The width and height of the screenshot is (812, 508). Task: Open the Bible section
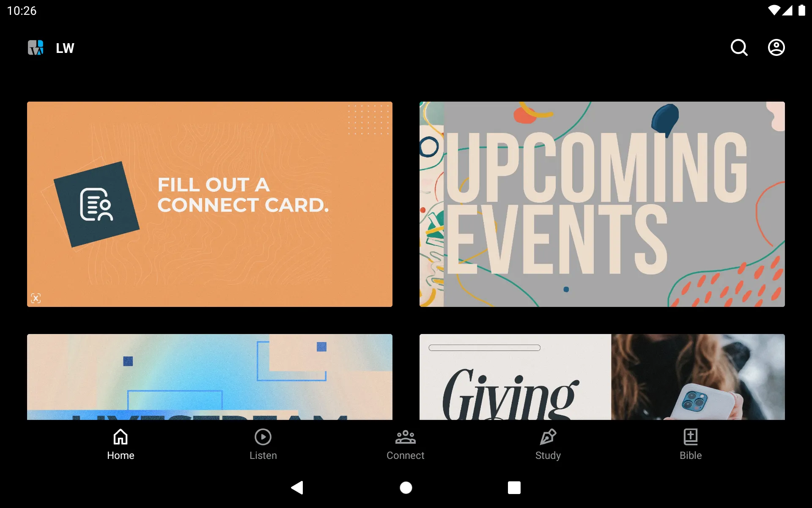click(690, 443)
